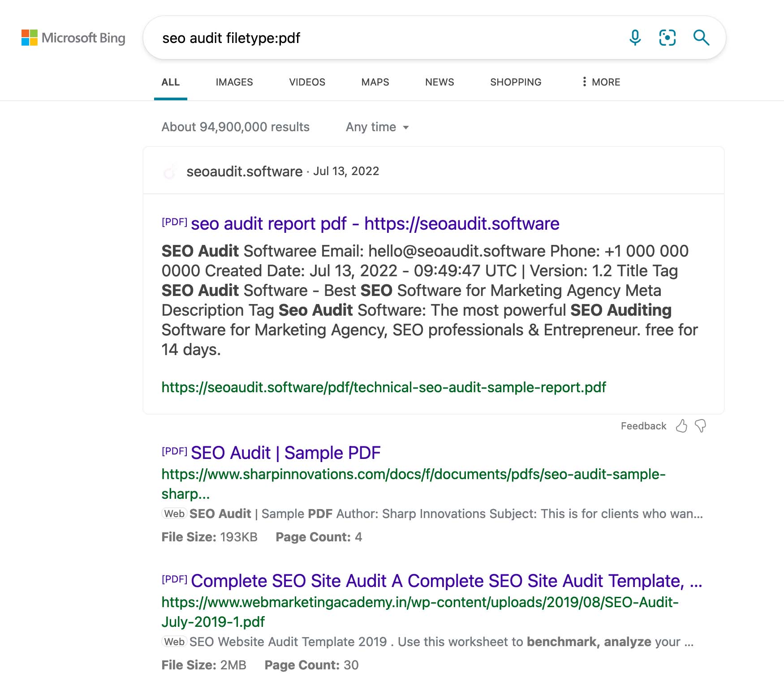The width and height of the screenshot is (784, 694).
Task: Open visual search camera icon
Action: coord(668,38)
